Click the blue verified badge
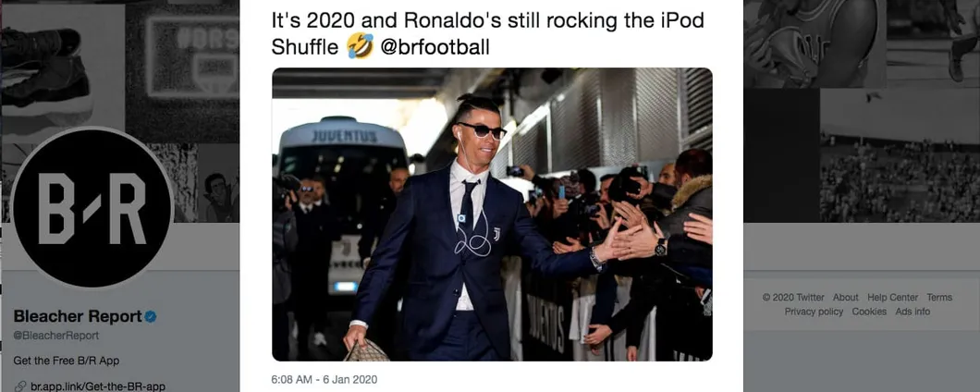This screenshot has width=980, height=392. [x=150, y=317]
